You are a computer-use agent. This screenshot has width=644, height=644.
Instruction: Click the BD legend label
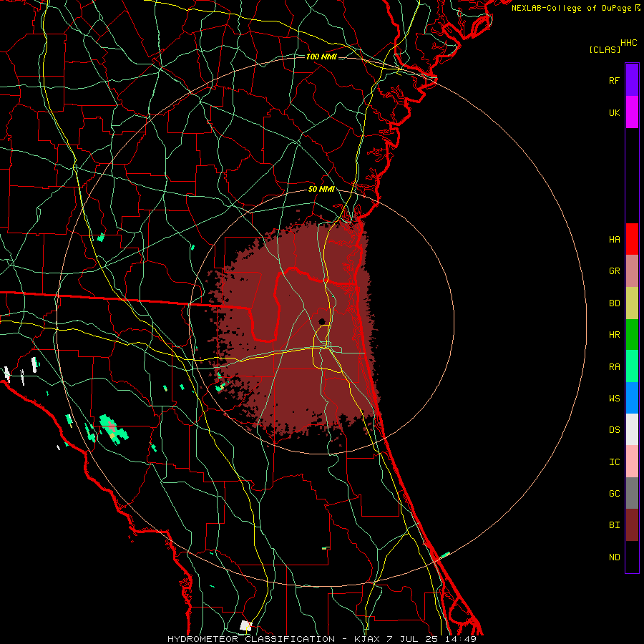614,303
